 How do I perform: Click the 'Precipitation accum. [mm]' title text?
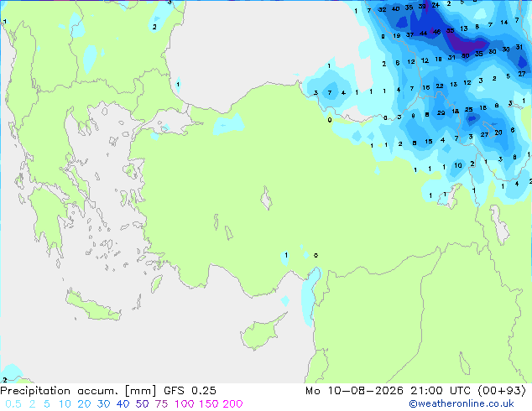(x=78, y=391)
